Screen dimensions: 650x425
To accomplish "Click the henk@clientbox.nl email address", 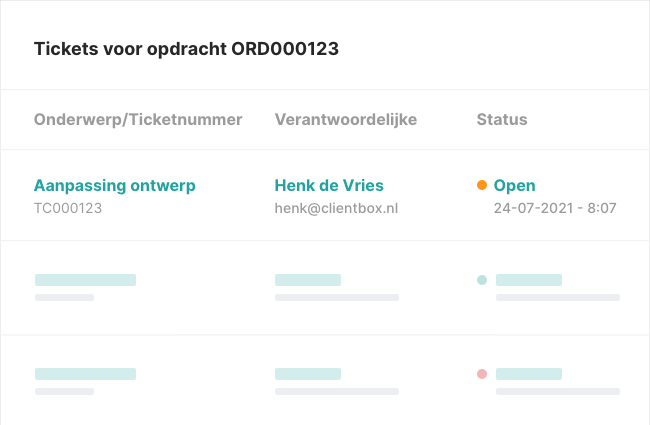I will point(336,209).
